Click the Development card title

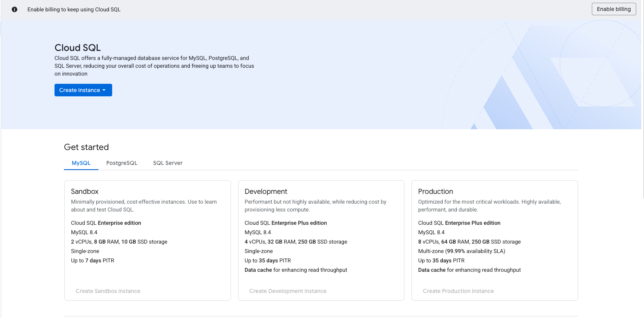(266, 192)
